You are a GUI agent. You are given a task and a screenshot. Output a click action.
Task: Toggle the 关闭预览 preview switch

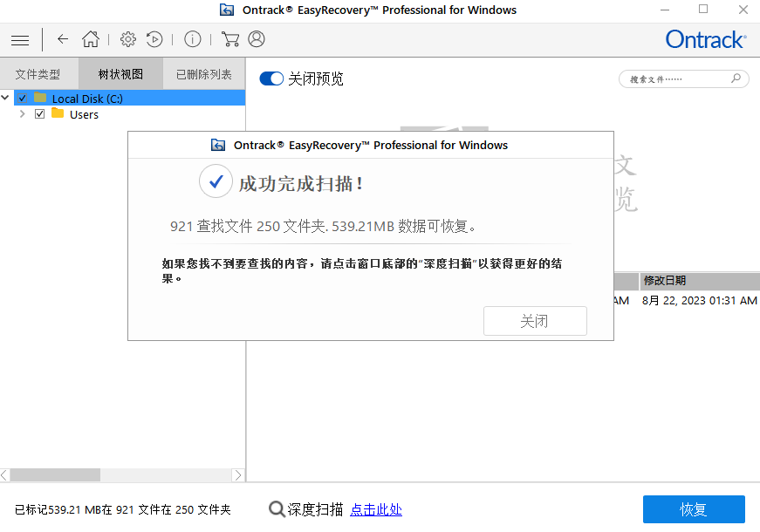pyautogui.click(x=271, y=78)
